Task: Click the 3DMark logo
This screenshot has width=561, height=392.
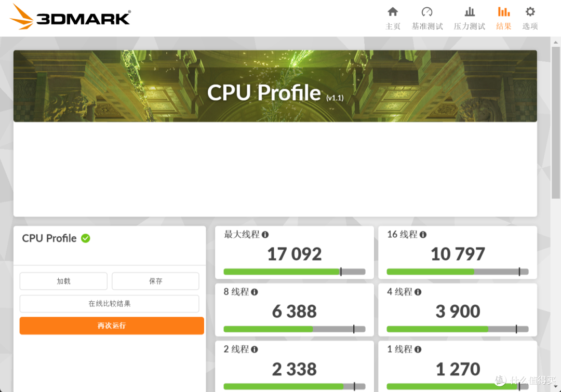Action: click(x=70, y=17)
